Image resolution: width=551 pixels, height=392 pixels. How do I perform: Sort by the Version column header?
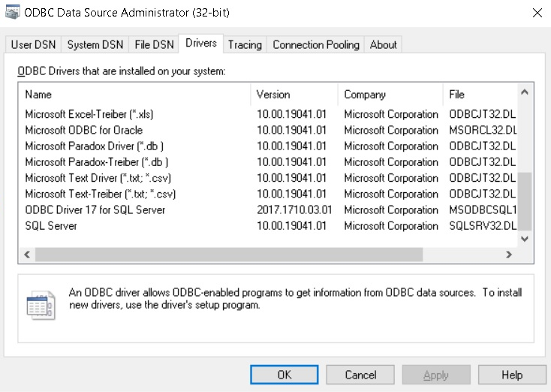pos(294,95)
